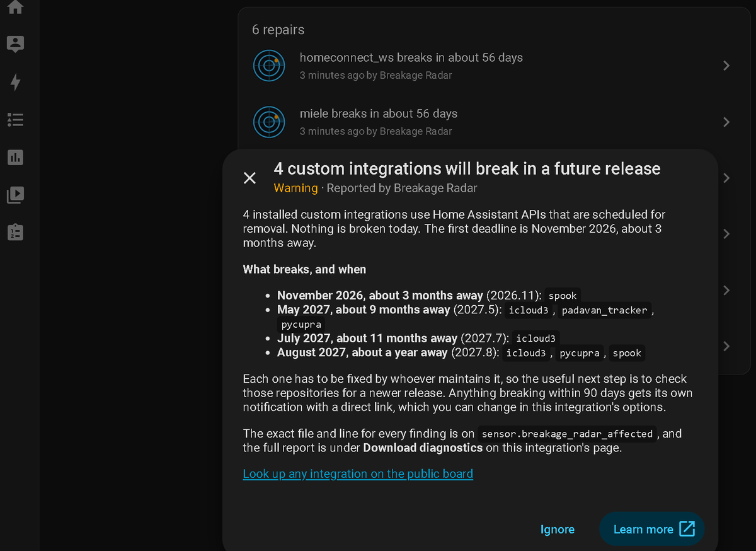Click the radar icon beside homeconnect_ws repair

pos(269,65)
